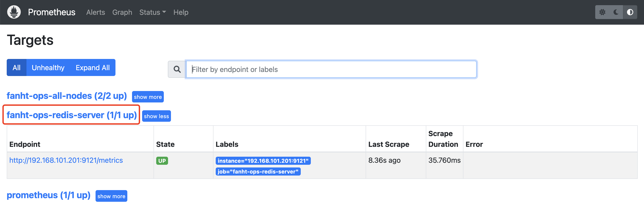Click the instance label badge
Image resolution: width=644 pixels, height=204 pixels.
pos(263,161)
